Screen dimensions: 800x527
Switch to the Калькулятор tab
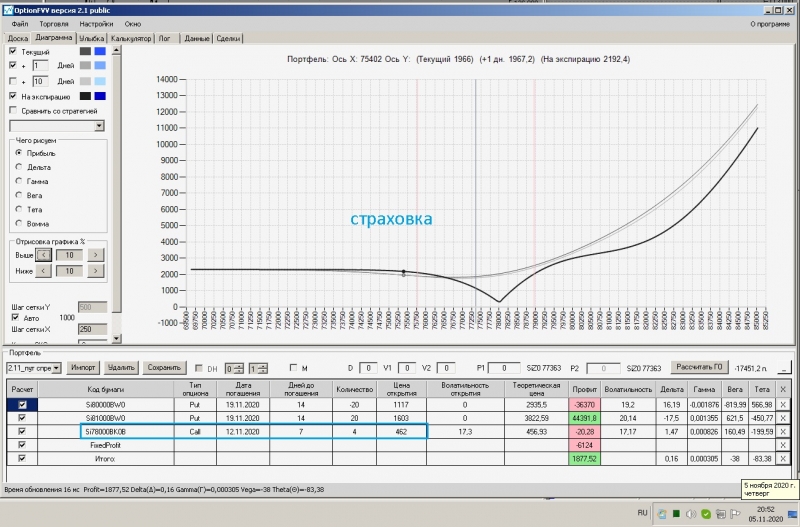click(x=131, y=38)
